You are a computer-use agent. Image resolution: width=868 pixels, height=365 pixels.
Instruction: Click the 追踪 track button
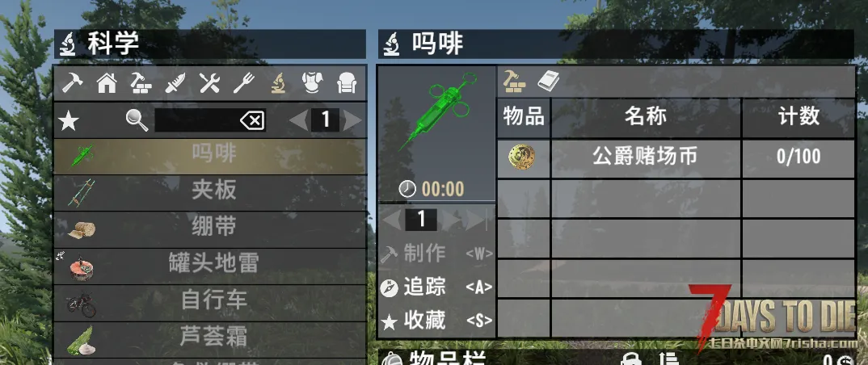436,287
